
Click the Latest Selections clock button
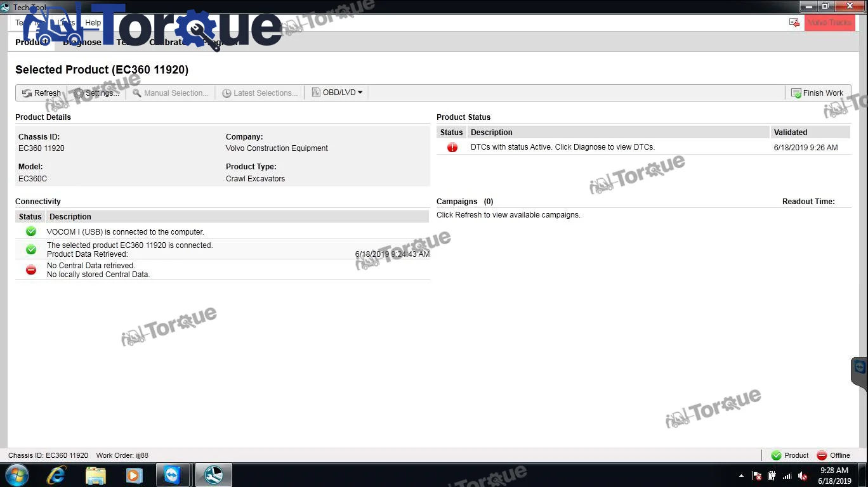[260, 93]
